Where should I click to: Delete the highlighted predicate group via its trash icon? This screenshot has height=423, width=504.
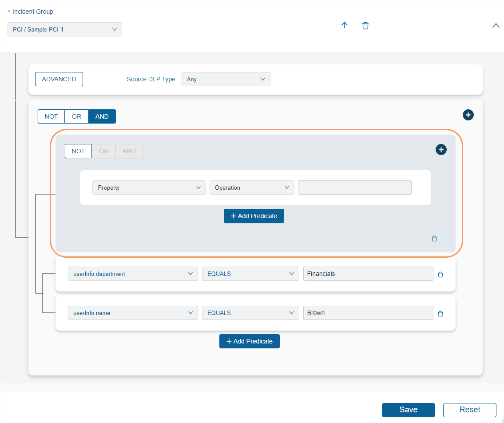pyautogui.click(x=434, y=239)
